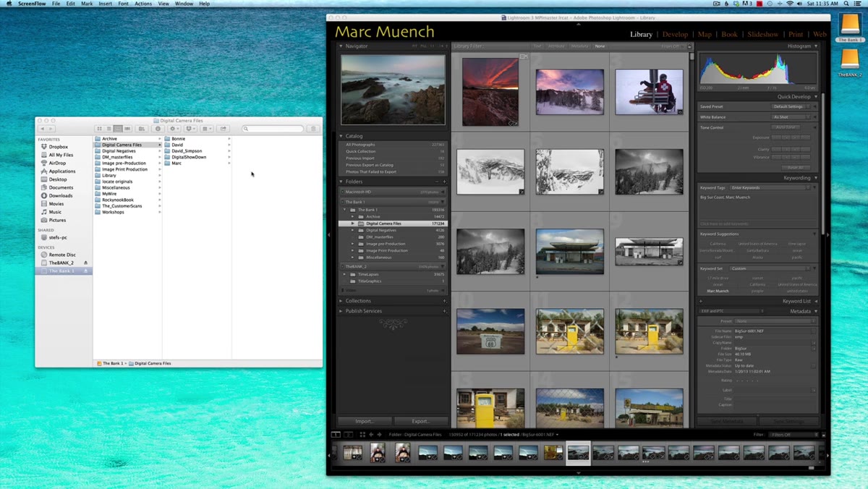Image resolution: width=868 pixels, height=489 pixels.
Task: Go back with filmstrip left arrow
Action: click(x=371, y=435)
